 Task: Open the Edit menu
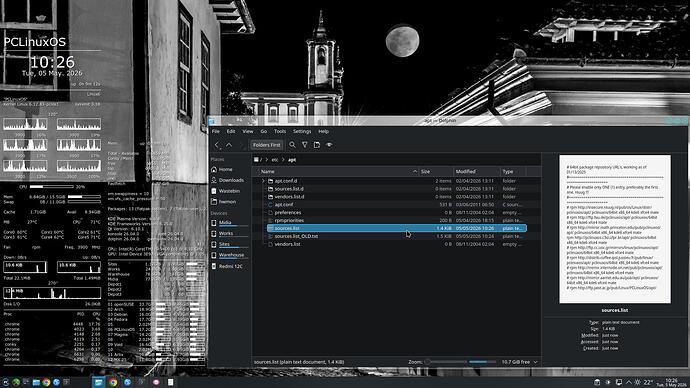pyautogui.click(x=231, y=131)
